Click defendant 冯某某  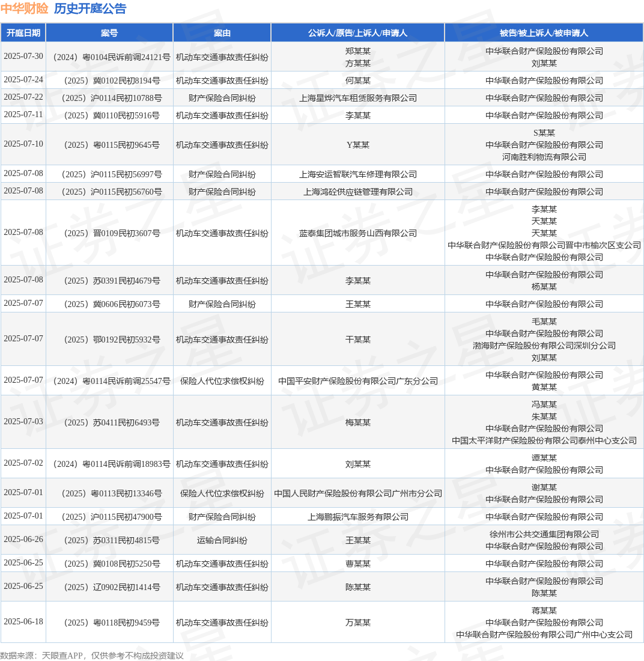544,404
